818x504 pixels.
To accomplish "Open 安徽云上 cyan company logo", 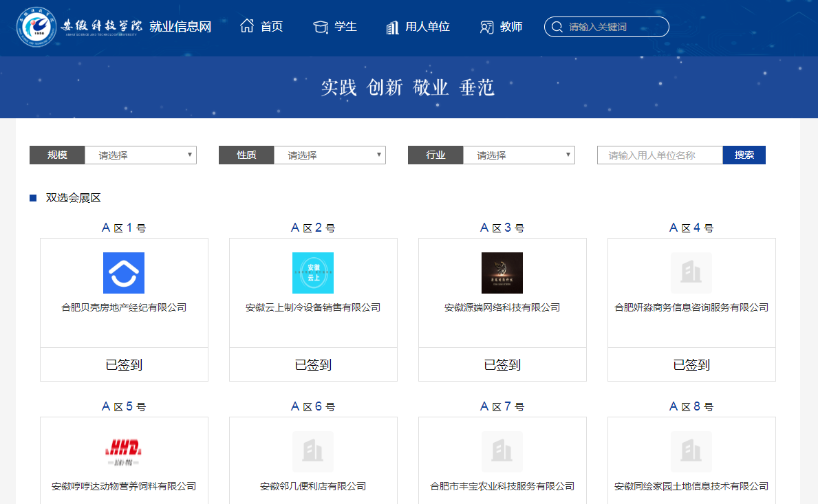I will coord(313,273).
